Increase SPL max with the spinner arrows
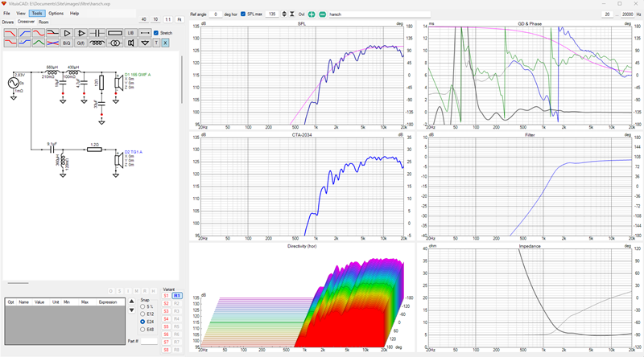The height and width of the screenshot is (357, 644). 284,14
